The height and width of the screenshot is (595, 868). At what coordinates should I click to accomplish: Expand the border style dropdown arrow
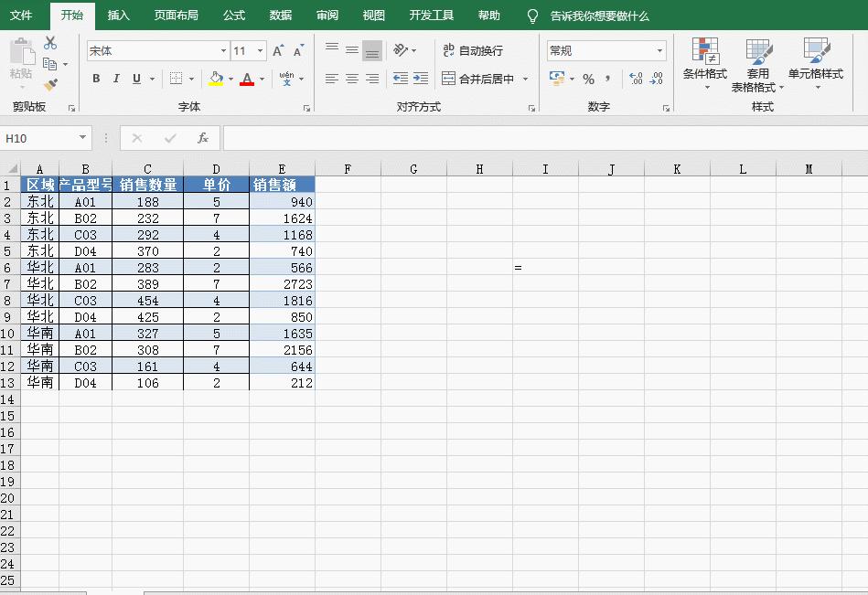(192, 79)
